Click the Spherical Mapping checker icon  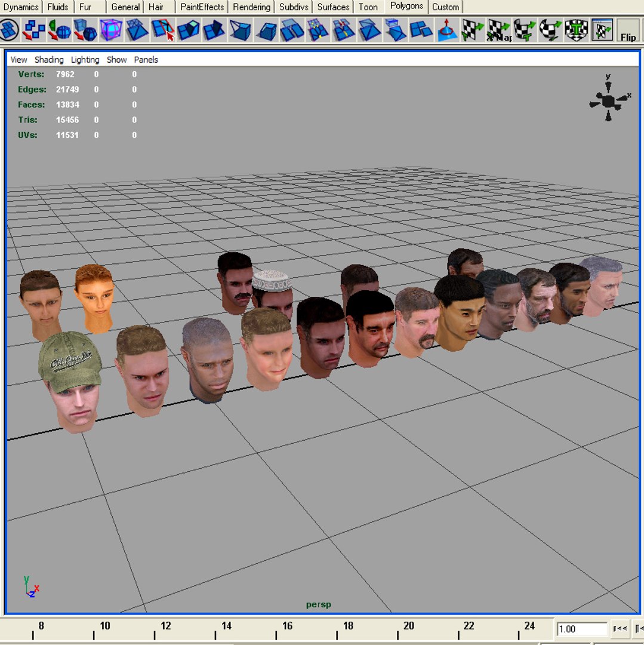(551, 30)
